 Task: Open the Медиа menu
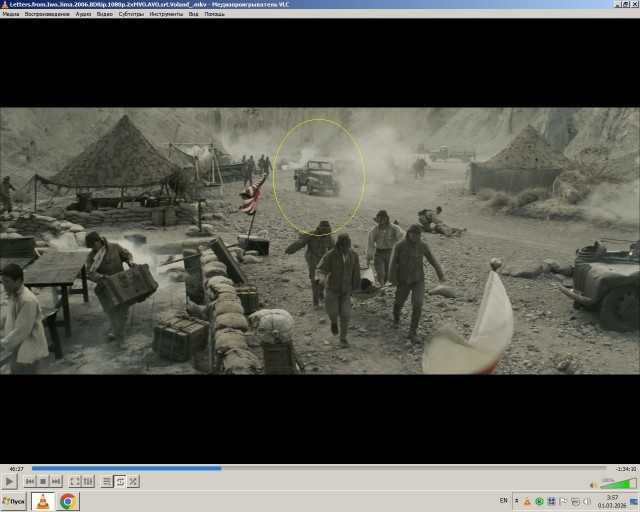click(x=11, y=14)
